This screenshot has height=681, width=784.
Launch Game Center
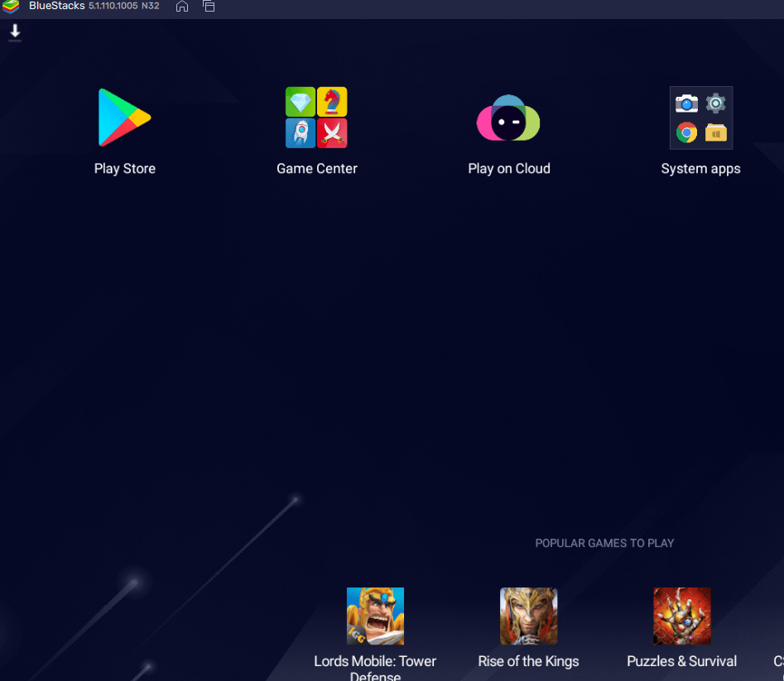pyautogui.click(x=316, y=117)
